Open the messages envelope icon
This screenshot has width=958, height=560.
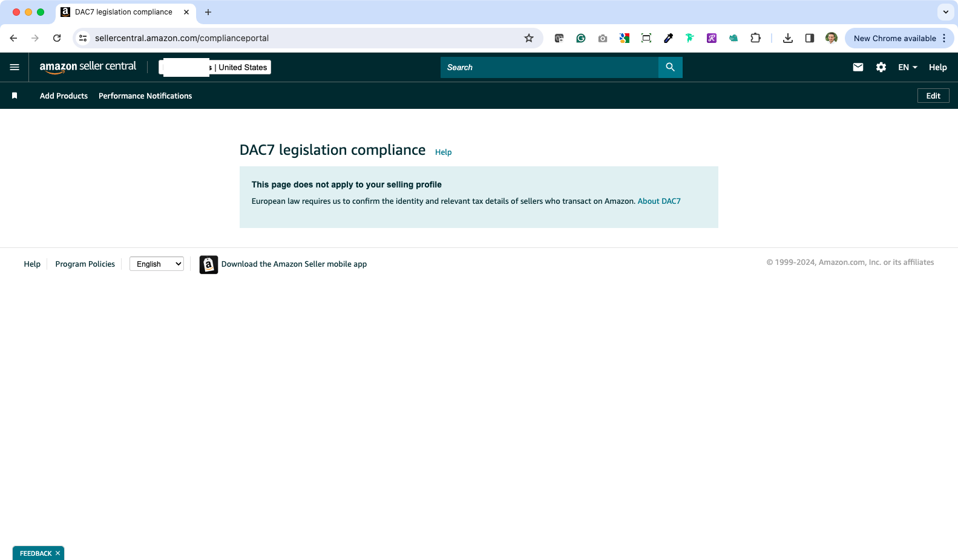[858, 67]
